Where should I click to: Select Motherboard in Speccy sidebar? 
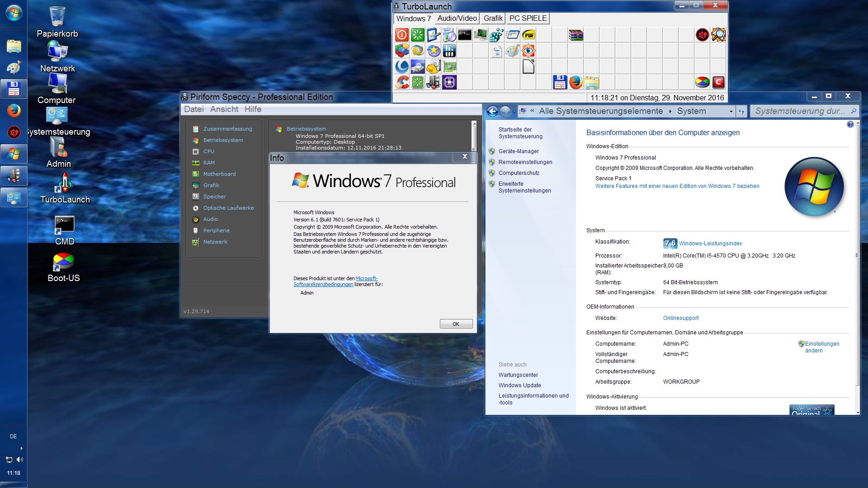pos(219,174)
